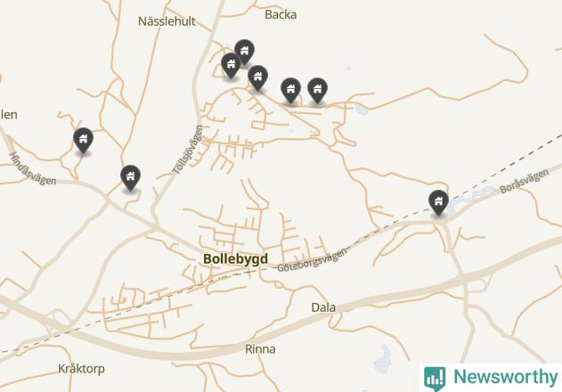The image size is (562, 392).
Task: Click the house marker second from right in row
Action: 290,90
